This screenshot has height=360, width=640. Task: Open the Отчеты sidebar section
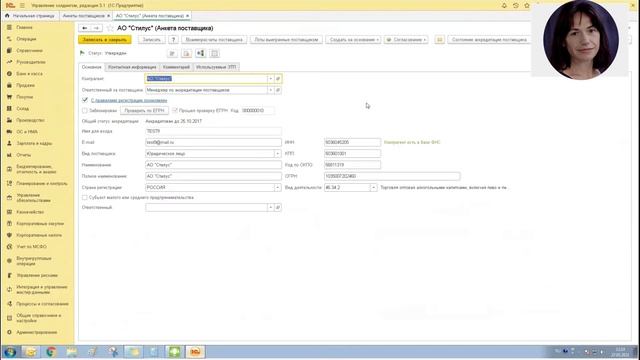point(24,155)
